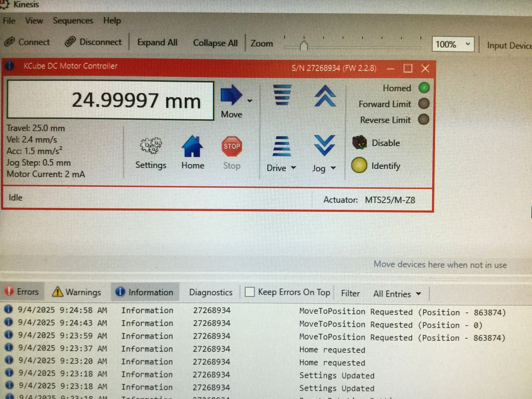Open motor Settings gears icon

[151, 146]
